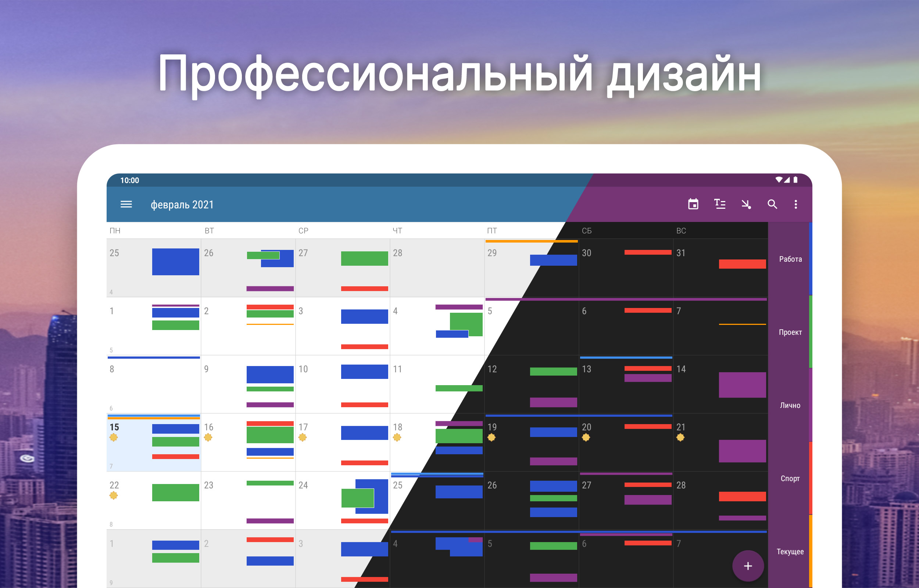The image size is (919, 588).
Task: Open the hamburger navigation menu
Action: click(x=126, y=204)
